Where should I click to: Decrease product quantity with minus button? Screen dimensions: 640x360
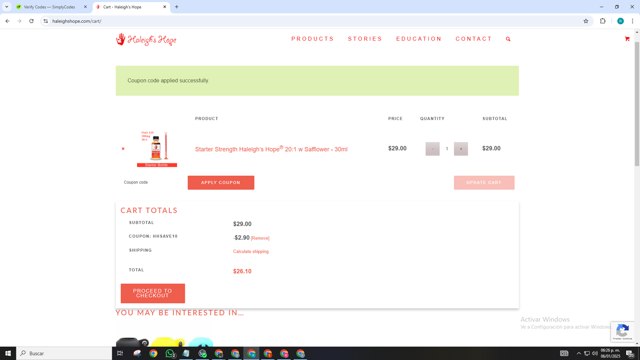coord(432,149)
